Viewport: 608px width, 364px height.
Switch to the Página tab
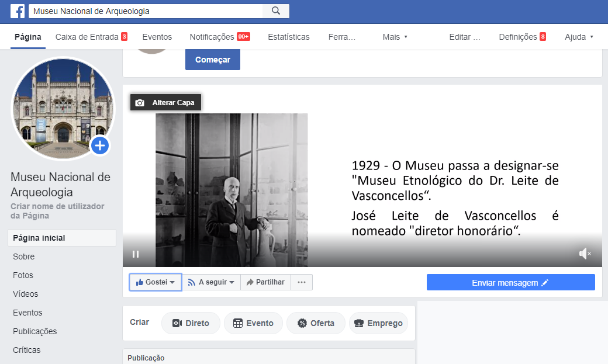28,37
